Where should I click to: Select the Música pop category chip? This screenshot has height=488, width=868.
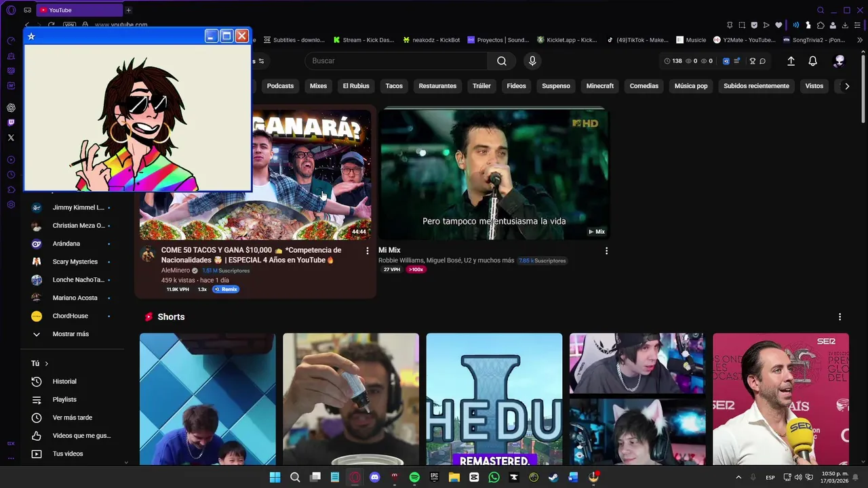pyautogui.click(x=691, y=86)
